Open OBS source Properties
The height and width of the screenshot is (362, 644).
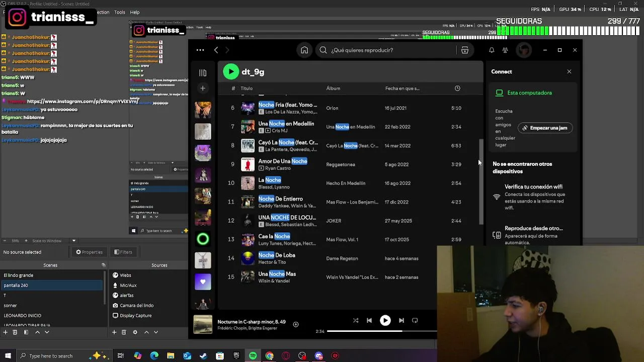[x=89, y=252]
